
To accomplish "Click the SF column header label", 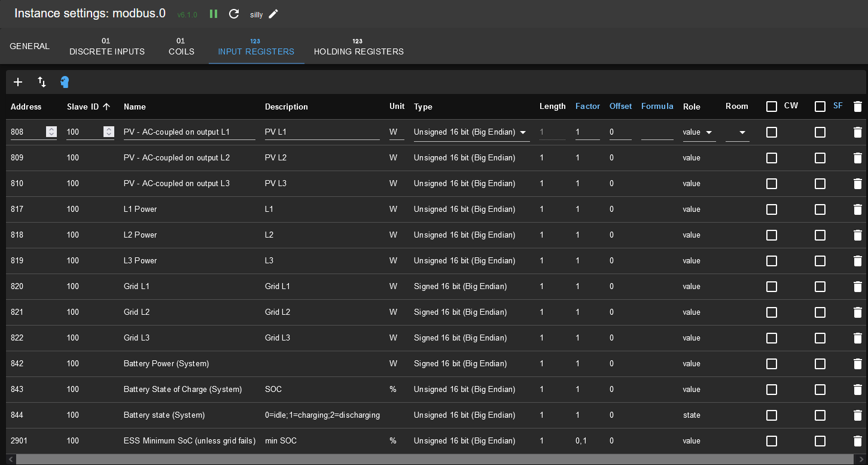I will [x=837, y=106].
